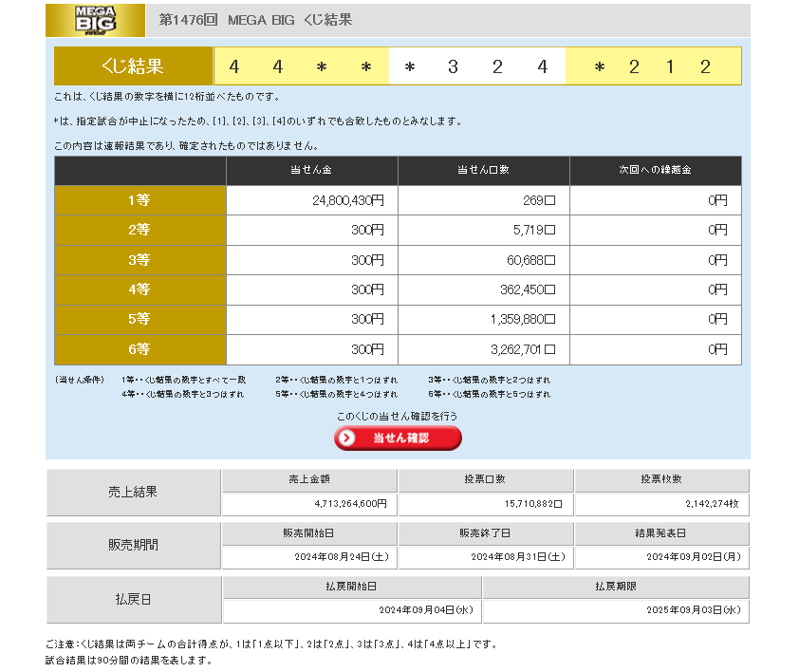Select the 2025年09月03日(水) payout deadline
Screen dimensions: 799x672
click(694, 609)
